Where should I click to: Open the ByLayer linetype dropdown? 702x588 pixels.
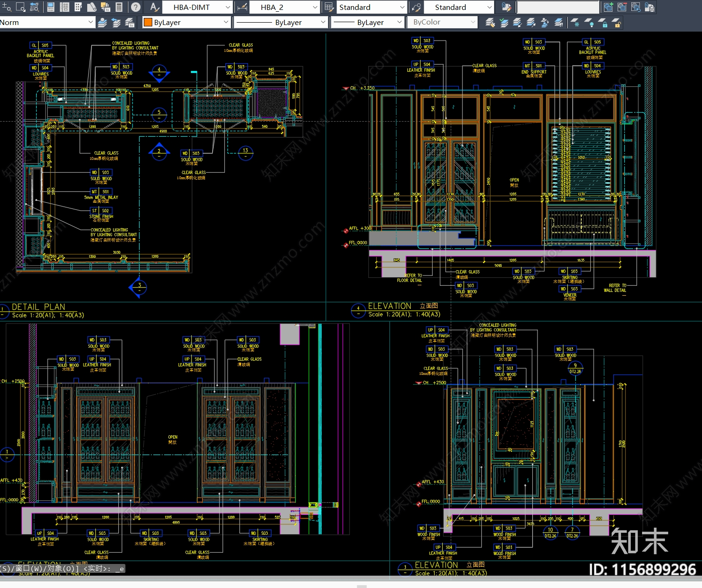click(x=281, y=22)
